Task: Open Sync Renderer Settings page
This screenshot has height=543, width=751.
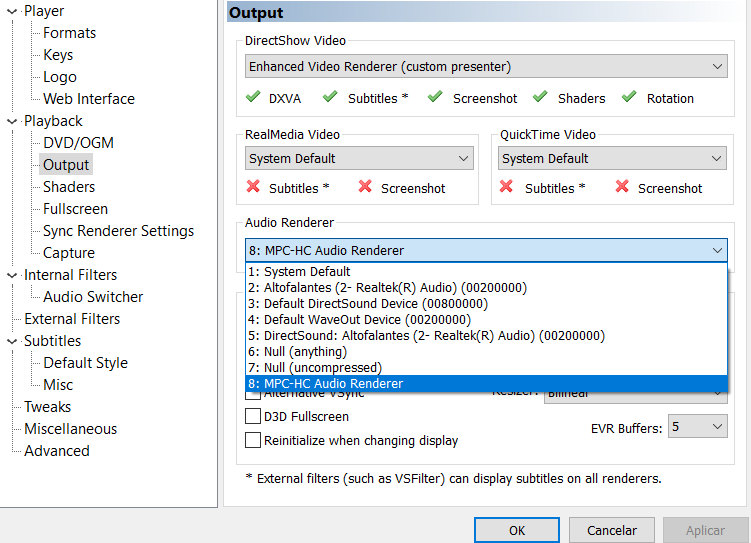Action: (118, 231)
